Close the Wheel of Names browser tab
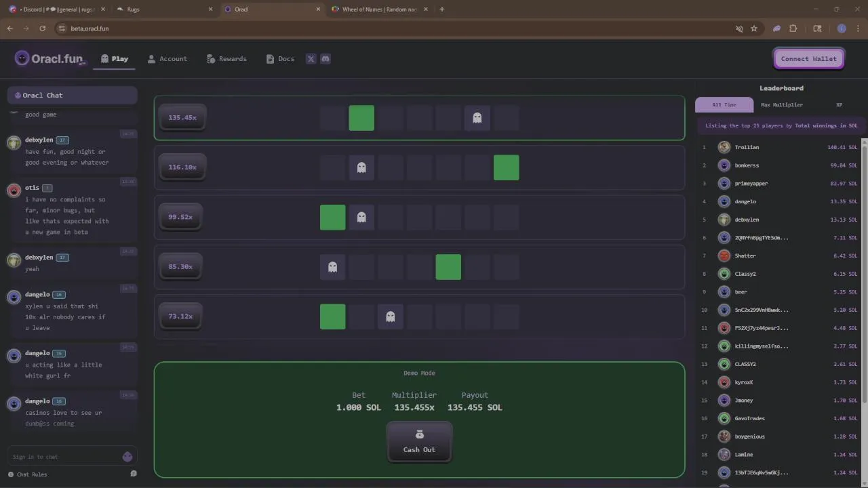 (x=426, y=9)
